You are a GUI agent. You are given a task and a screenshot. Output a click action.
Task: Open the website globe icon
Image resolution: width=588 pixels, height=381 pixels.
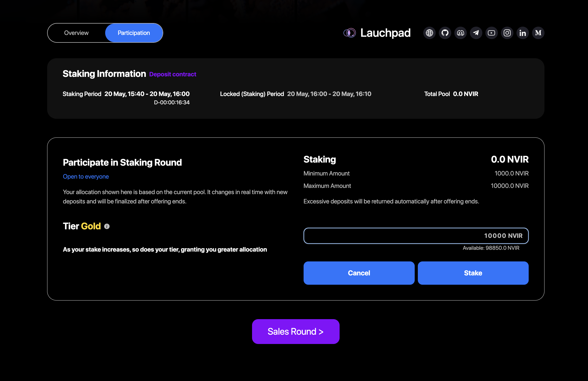[x=429, y=33]
